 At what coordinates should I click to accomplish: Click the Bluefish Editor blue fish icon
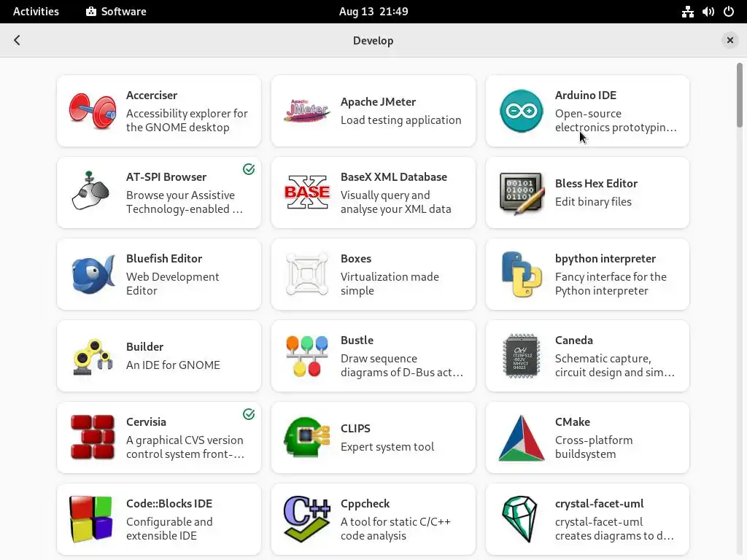pyautogui.click(x=93, y=274)
